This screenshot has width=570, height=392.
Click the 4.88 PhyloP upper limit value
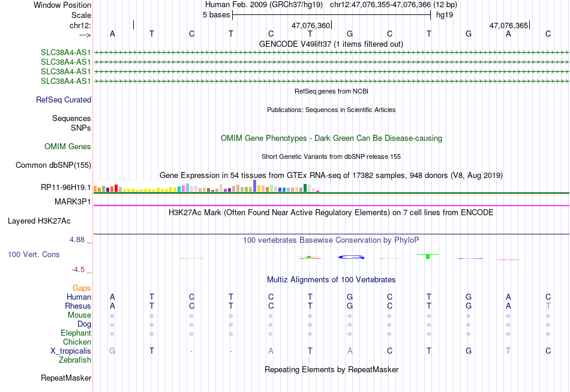tap(77, 240)
